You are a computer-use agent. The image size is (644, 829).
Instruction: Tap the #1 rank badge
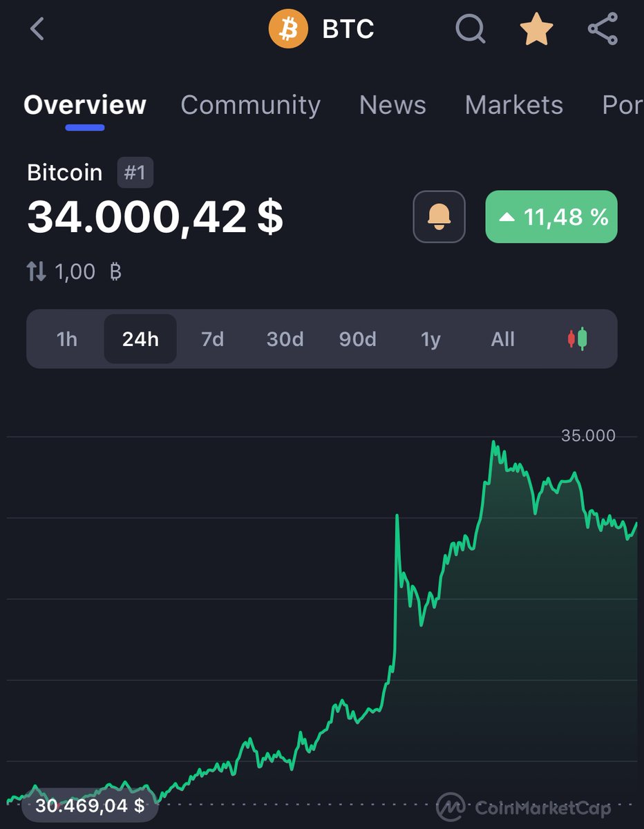point(135,173)
